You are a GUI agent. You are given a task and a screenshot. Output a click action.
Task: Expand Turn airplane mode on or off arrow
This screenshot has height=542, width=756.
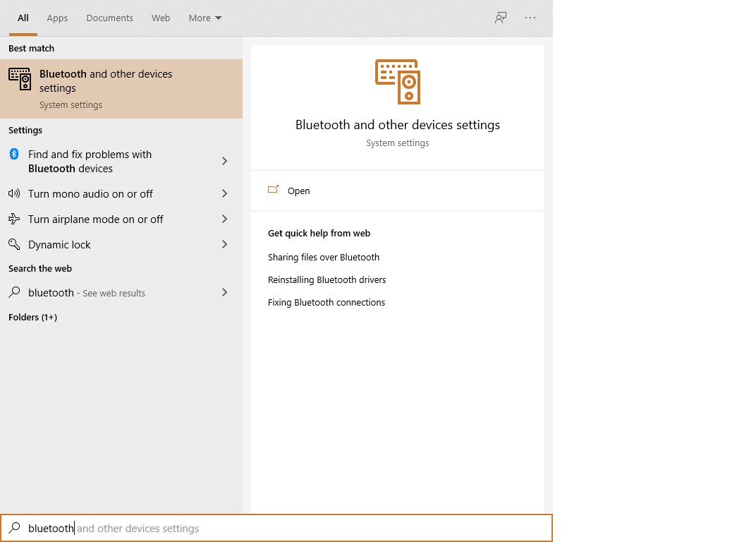(x=224, y=219)
